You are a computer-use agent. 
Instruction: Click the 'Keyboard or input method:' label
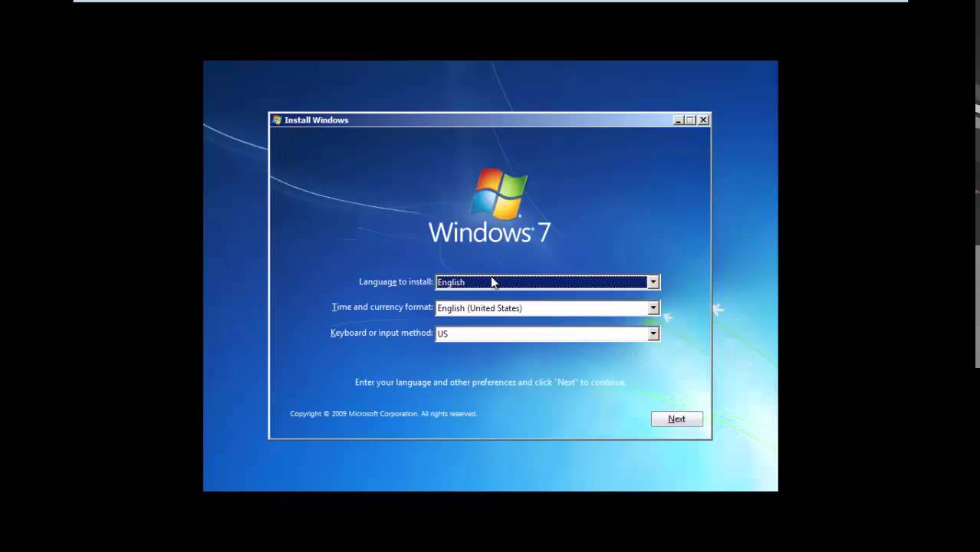coord(381,333)
